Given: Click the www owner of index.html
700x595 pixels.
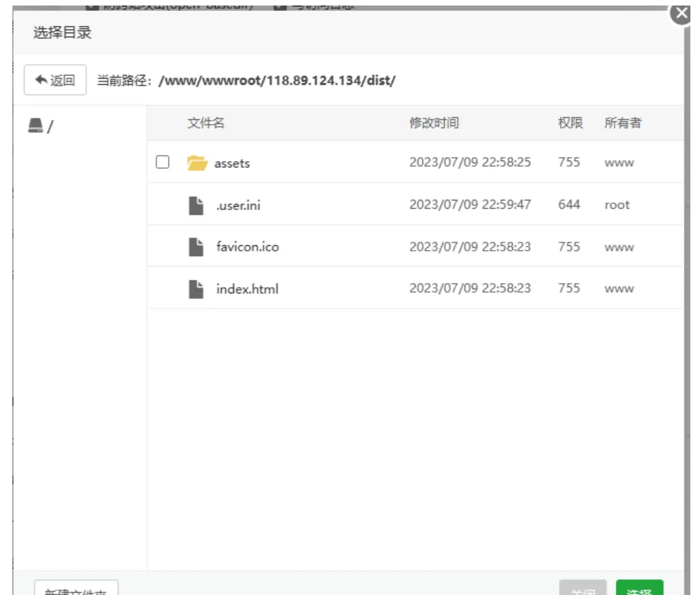Looking at the screenshot, I should [619, 289].
